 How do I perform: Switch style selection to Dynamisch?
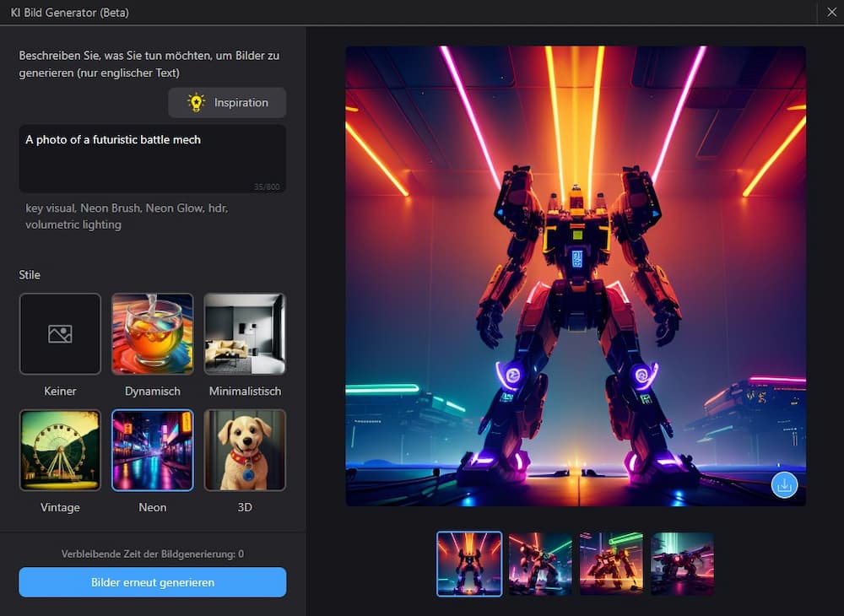click(152, 333)
